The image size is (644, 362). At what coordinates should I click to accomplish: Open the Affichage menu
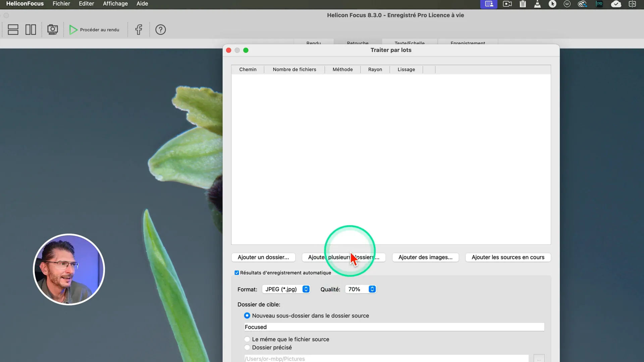(115, 4)
